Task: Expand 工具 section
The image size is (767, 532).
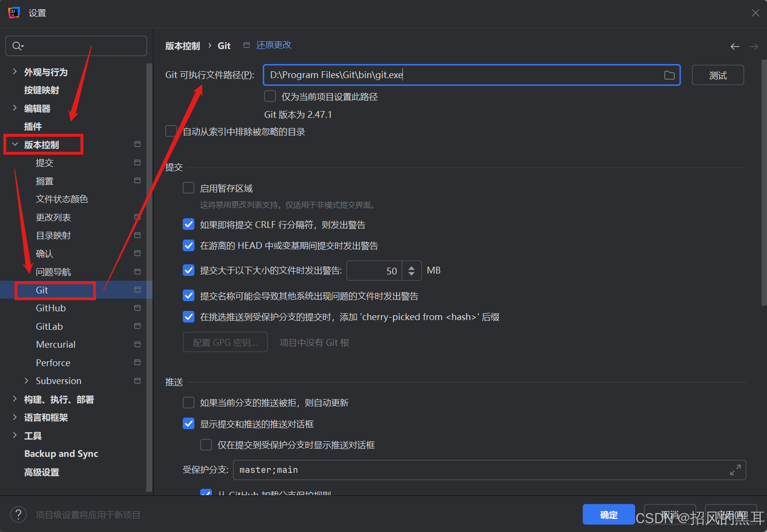Action: tap(15, 435)
